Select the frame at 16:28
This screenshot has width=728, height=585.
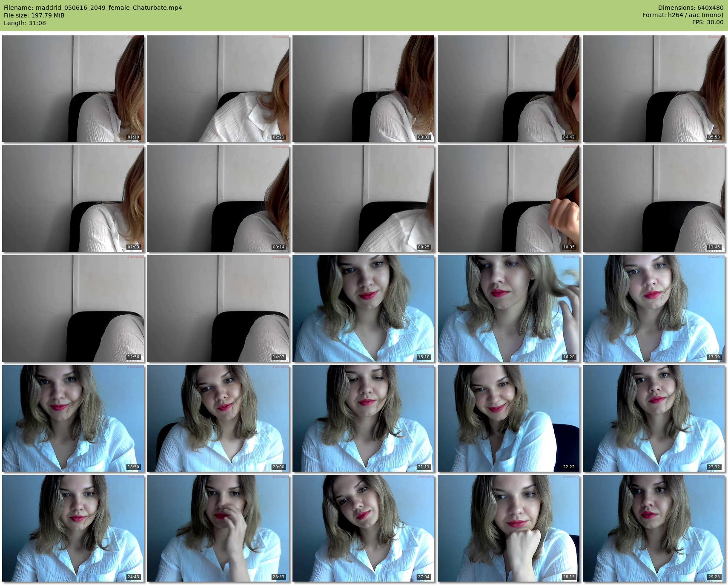[x=509, y=308]
